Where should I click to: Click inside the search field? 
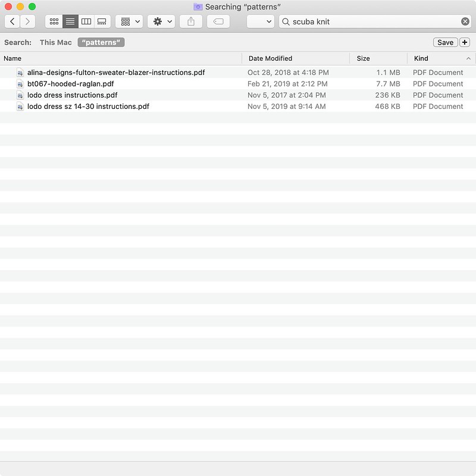pos(369,21)
